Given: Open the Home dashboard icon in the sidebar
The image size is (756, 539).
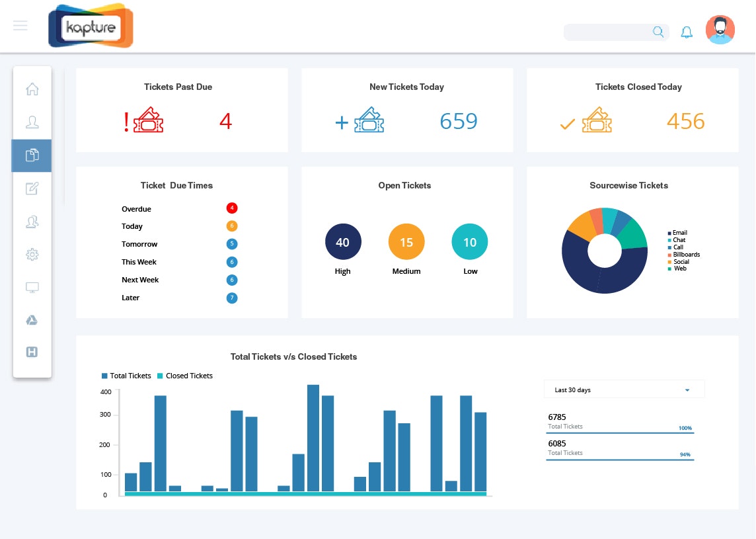Looking at the screenshot, I should tap(32, 89).
